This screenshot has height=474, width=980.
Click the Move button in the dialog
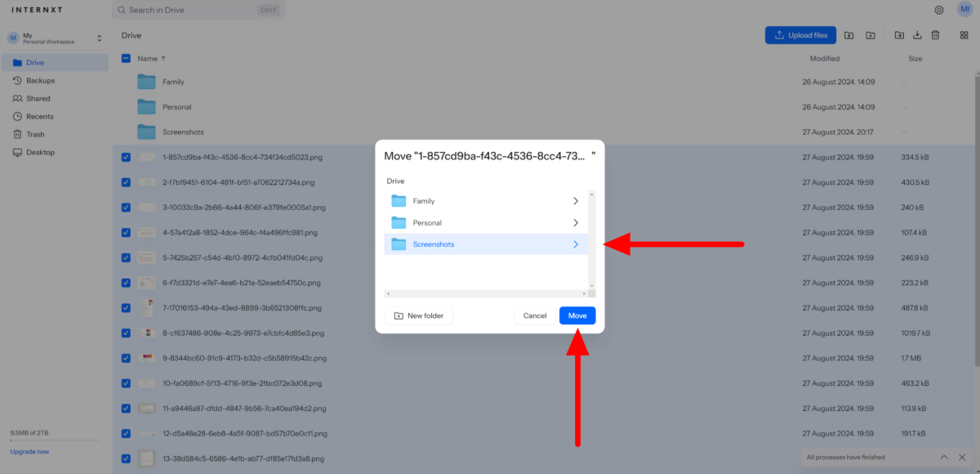pos(577,315)
